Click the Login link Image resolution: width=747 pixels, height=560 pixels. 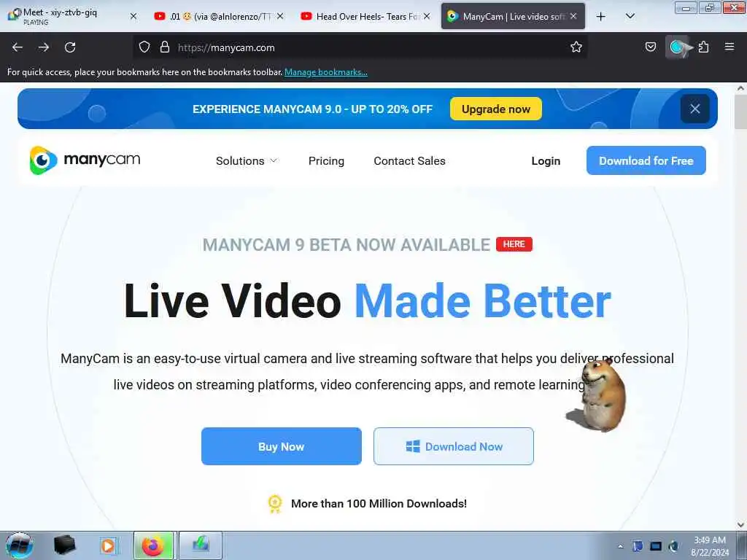pyautogui.click(x=546, y=161)
